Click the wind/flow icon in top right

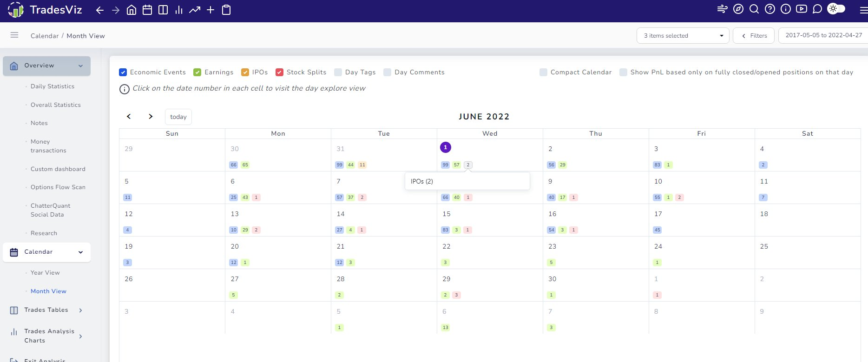point(723,9)
